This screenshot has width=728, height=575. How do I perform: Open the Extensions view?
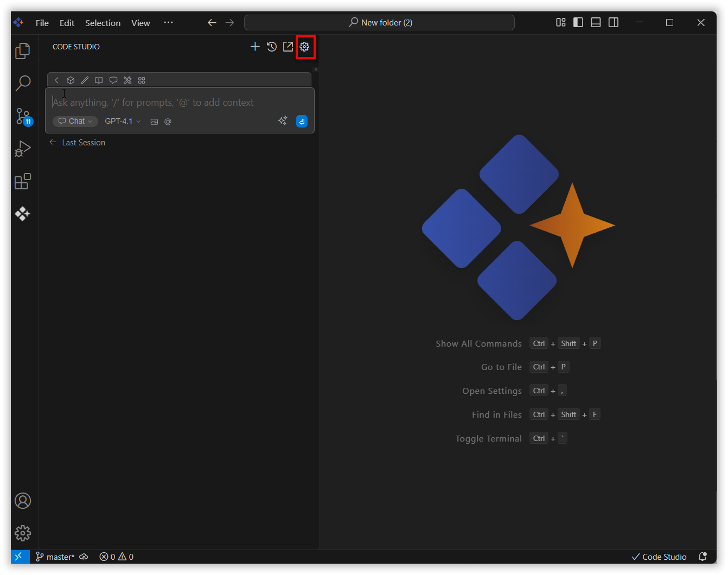click(x=23, y=181)
